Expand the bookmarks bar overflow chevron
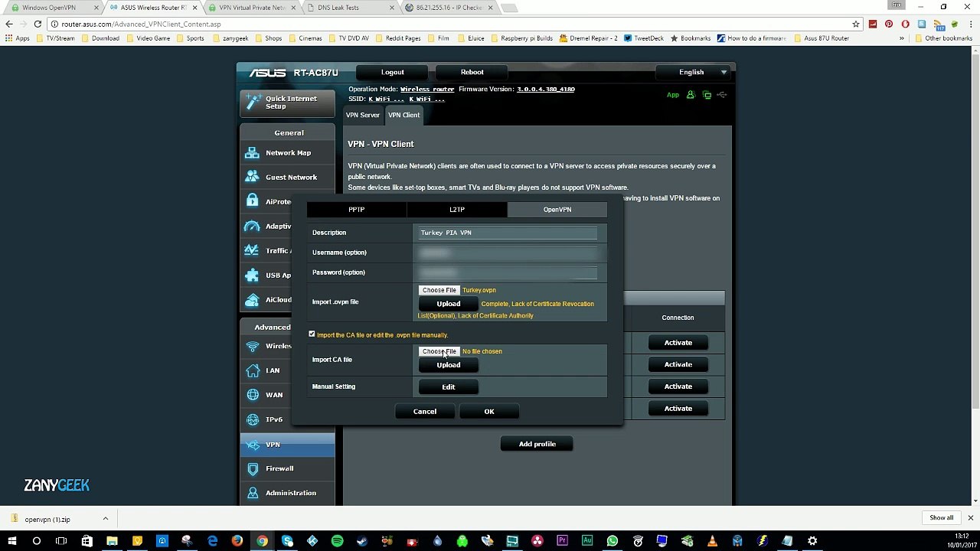 click(x=903, y=38)
